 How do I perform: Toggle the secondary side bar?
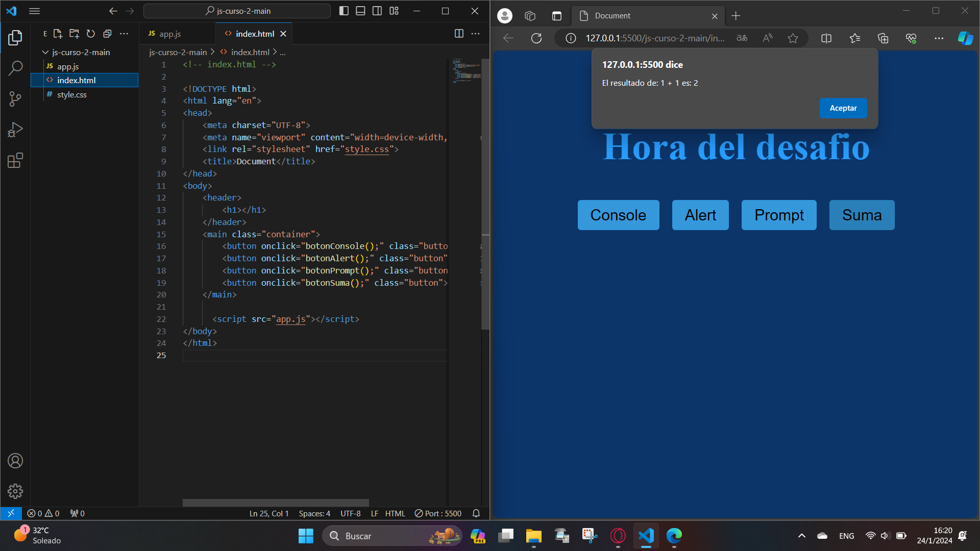pyautogui.click(x=377, y=11)
